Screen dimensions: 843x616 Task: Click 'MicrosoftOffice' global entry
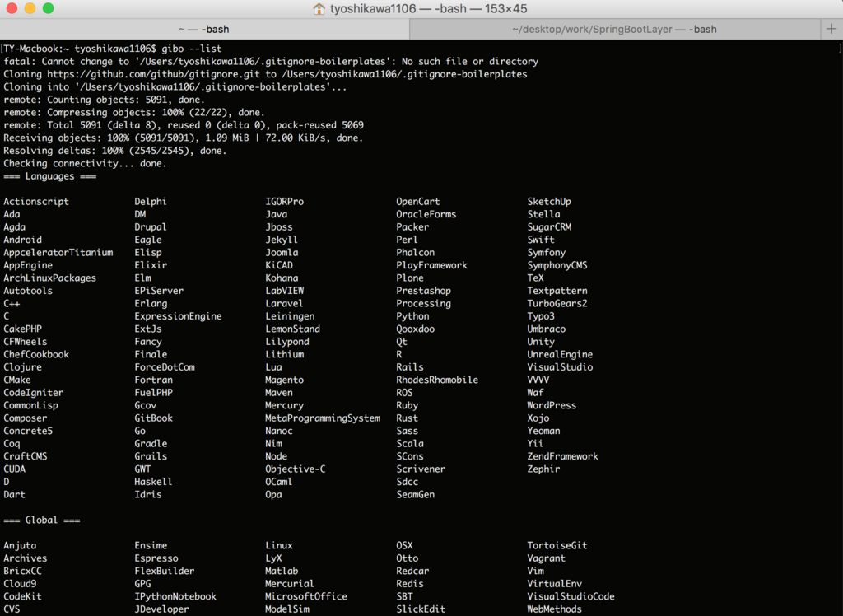click(306, 596)
